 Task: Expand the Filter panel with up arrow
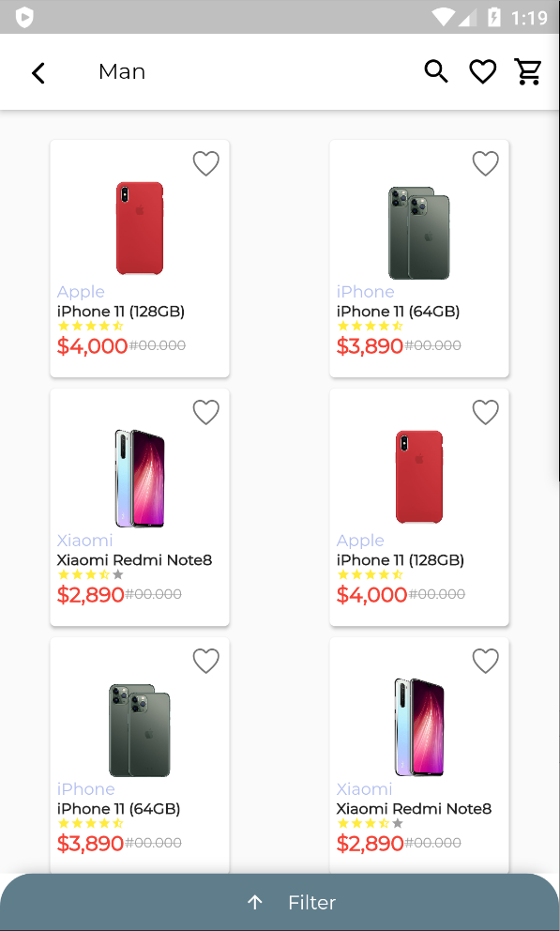[255, 903]
